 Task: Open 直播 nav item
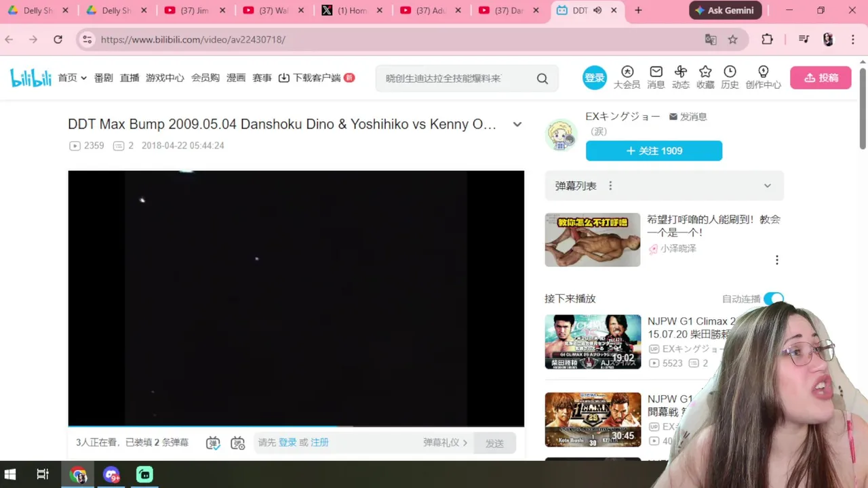[x=130, y=78]
